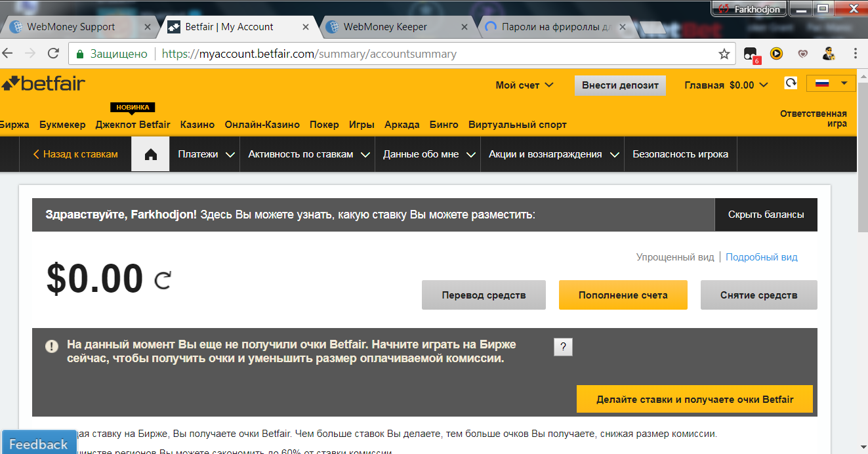The height and width of the screenshot is (454, 868).
Task: Open the Farkhodjon Chrome profile button
Action: (x=748, y=9)
